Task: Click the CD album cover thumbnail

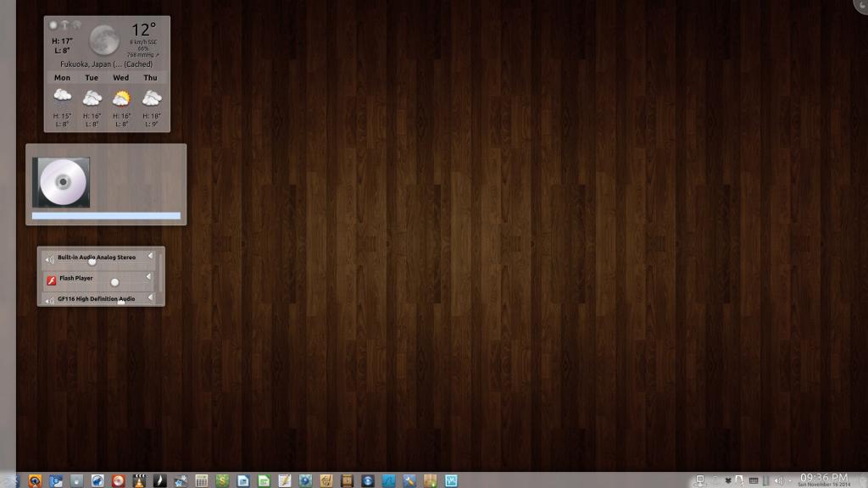Action: pyautogui.click(x=61, y=182)
